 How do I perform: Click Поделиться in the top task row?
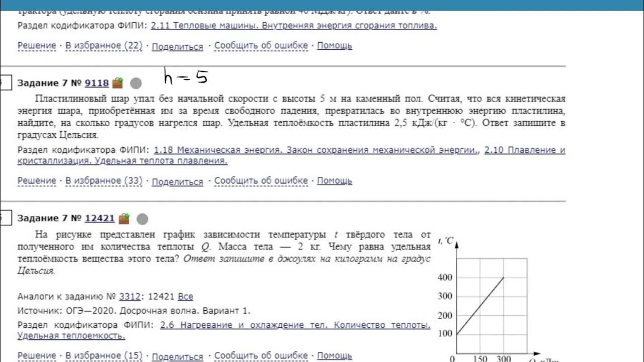(178, 46)
